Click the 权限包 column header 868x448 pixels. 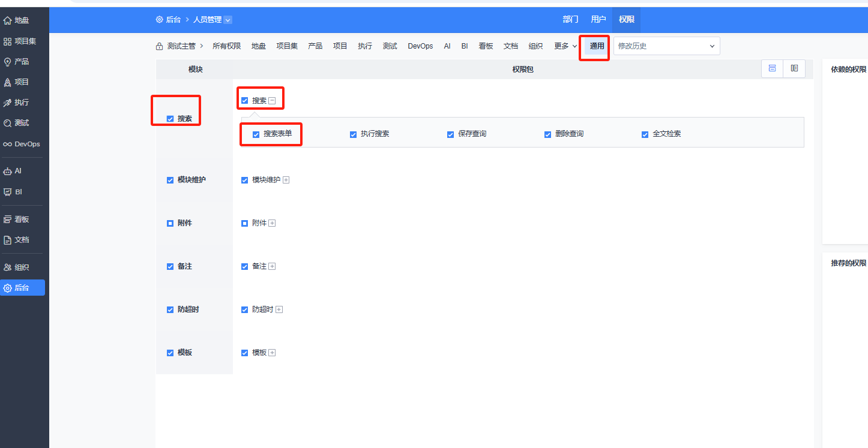click(522, 70)
